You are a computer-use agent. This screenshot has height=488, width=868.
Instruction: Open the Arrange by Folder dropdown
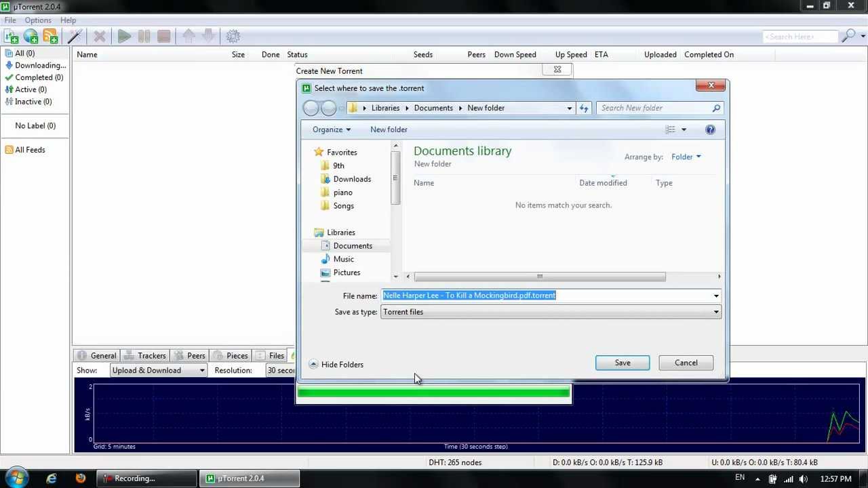tap(686, 157)
